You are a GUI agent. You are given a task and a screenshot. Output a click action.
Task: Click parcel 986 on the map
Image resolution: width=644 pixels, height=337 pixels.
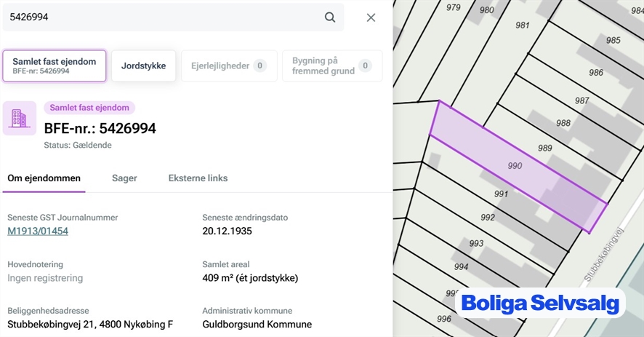(x=596, y=73)
